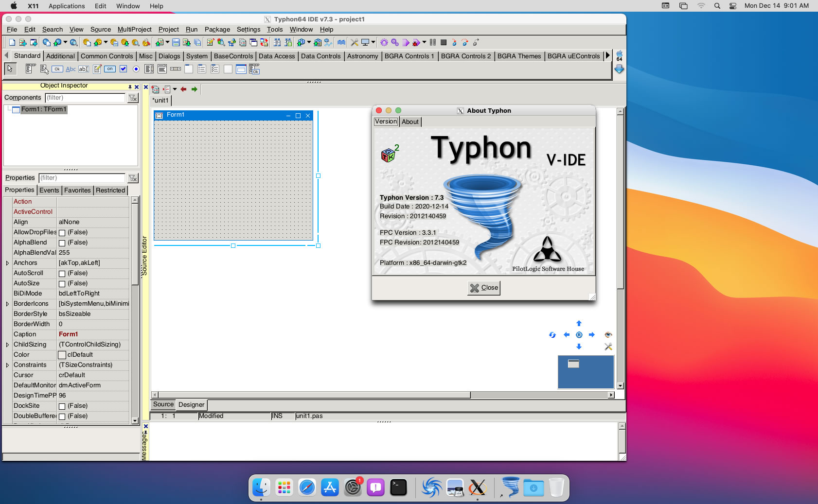
Task: Click the purple Run play arrow icon
Action: pyautogui.click(x=406, y=42)
